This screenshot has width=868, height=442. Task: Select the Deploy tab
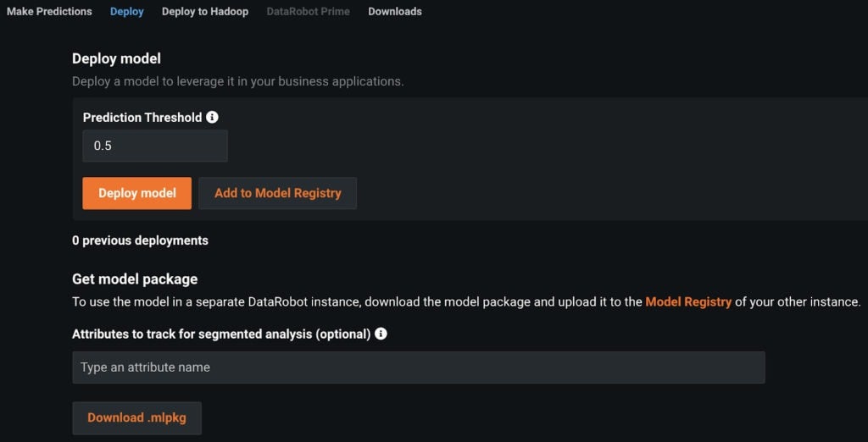(x=127, y=12)
